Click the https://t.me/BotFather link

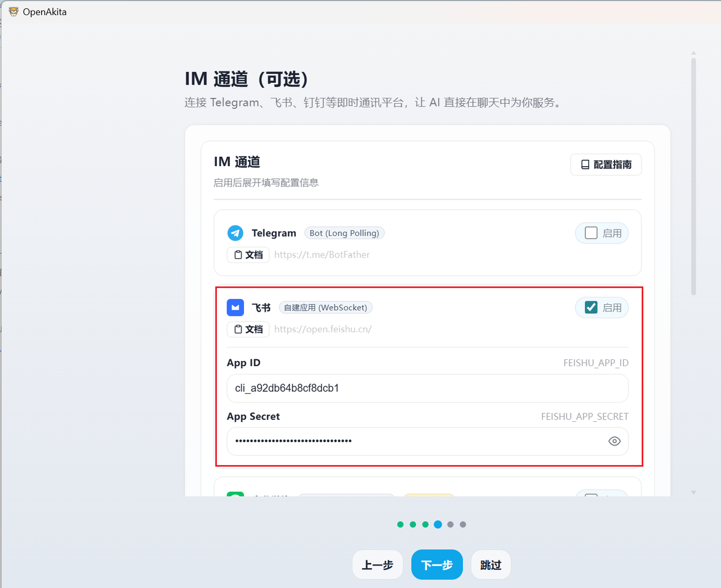tap(322, 255)
